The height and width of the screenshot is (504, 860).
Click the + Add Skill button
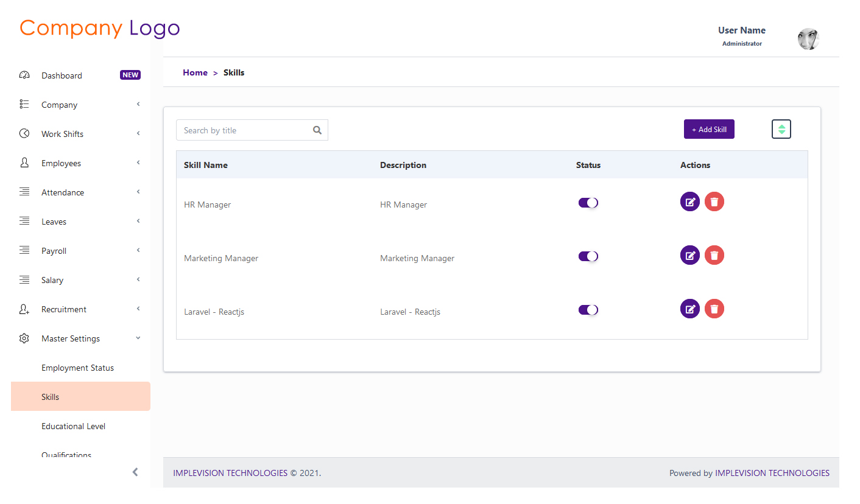(709, 129)
